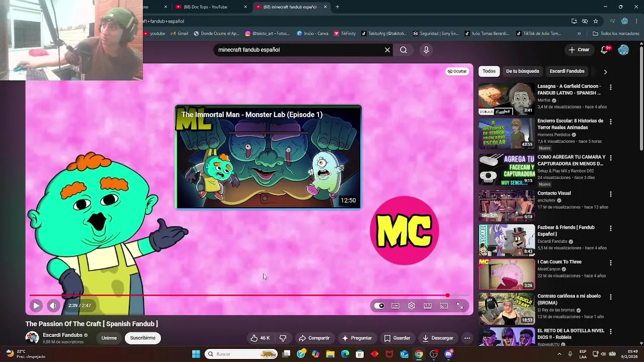Image resolution: width=644 pixels, height=362 pixels.
Task: Open the Todos los marcadores folder
Action: [616, 34]
